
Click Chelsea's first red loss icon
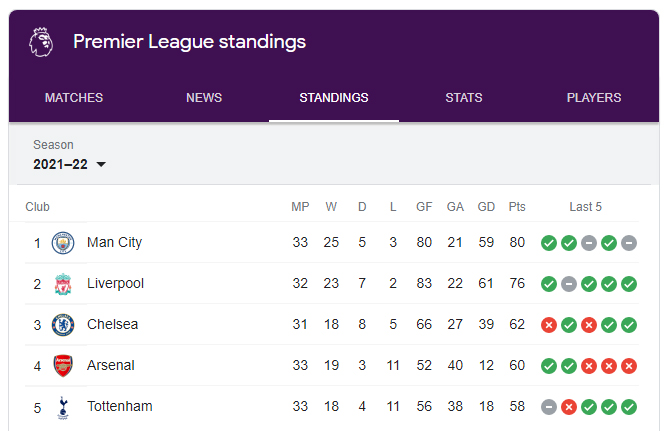click(549, 325)
